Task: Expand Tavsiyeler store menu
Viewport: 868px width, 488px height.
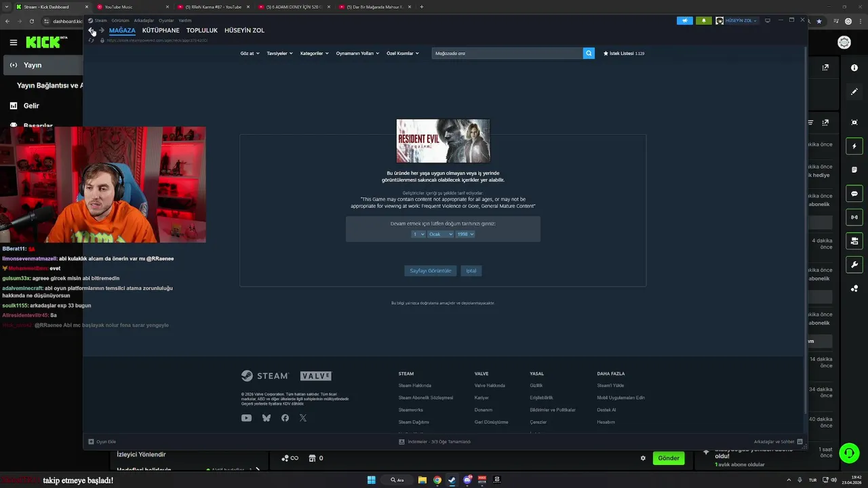Action: pyautogui.click(x=280, y=53)
